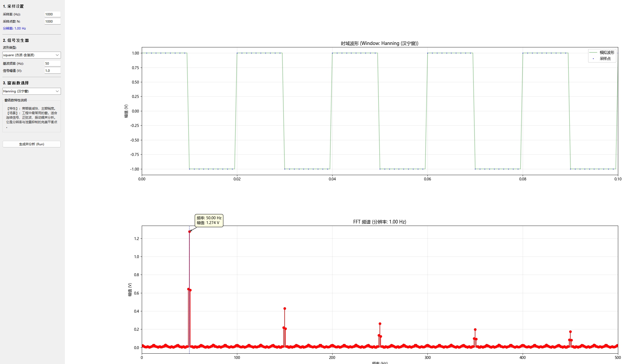The height and width of the screenshot is (364, 644).
Task: Click the window function dropdown arrow
Action: click(57, 91)
